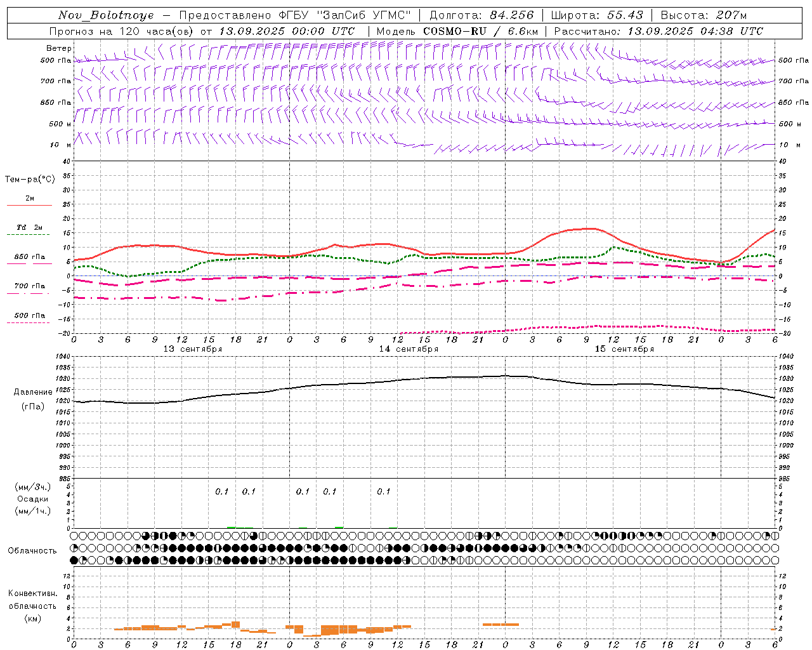Click the dotted line sample under '500 гПа' legend
812x650 pixels.
point(28,322)
